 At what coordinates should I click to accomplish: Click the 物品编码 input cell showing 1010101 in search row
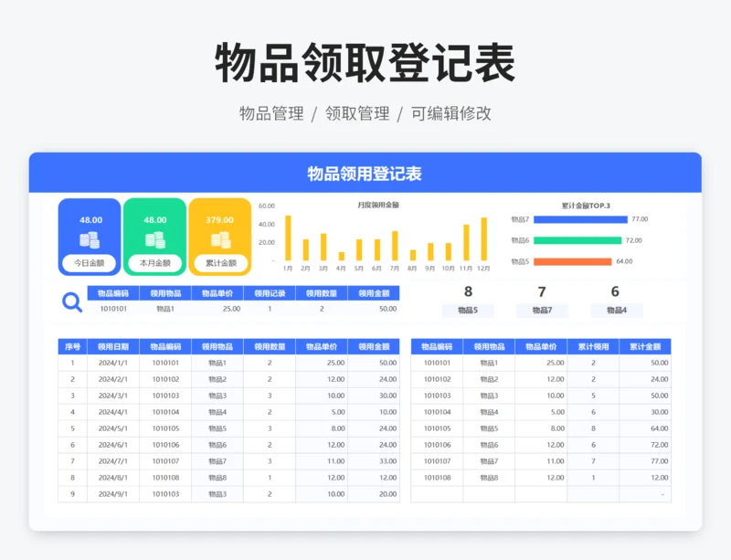click(113, 309)
